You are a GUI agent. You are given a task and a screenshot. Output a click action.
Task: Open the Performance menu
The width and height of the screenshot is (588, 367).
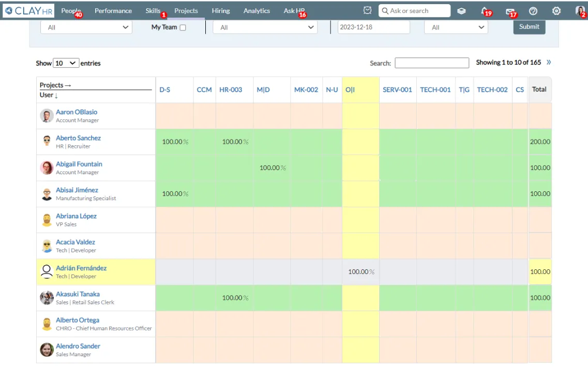click(113, 11)
